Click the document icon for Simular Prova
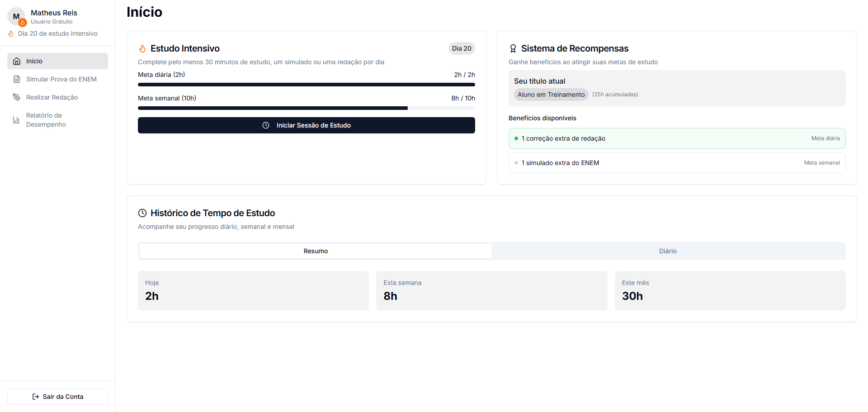The width and height of the screenshot is (868, 412). (17, 79)
